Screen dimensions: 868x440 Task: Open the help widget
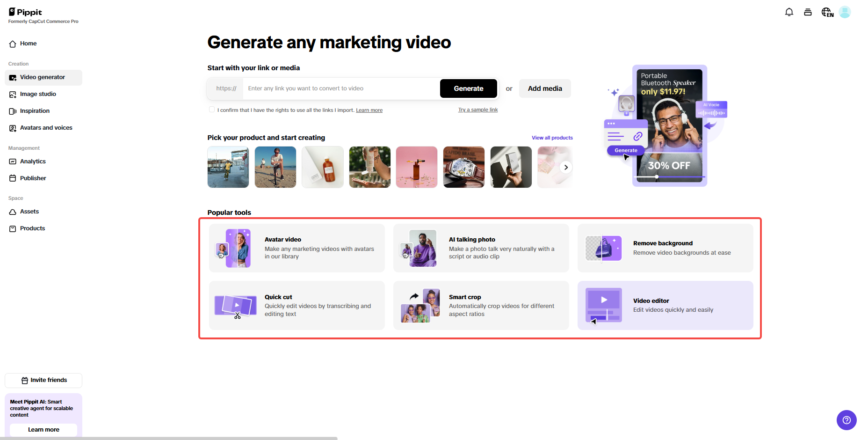pyautogui.click(x=846, y=420)
